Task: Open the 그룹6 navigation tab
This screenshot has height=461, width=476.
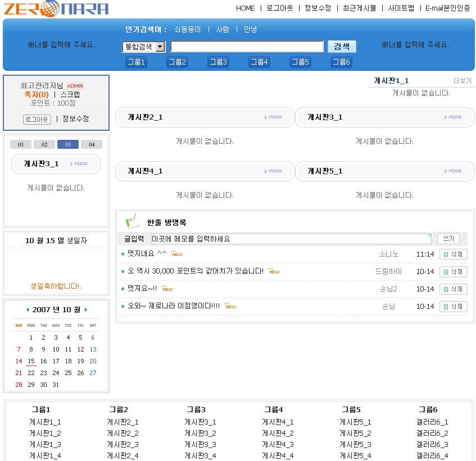Action: [341, 62]
